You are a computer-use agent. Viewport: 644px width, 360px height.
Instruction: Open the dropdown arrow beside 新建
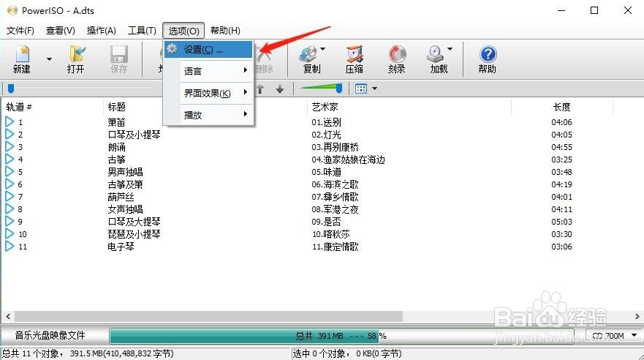(49, 59)
